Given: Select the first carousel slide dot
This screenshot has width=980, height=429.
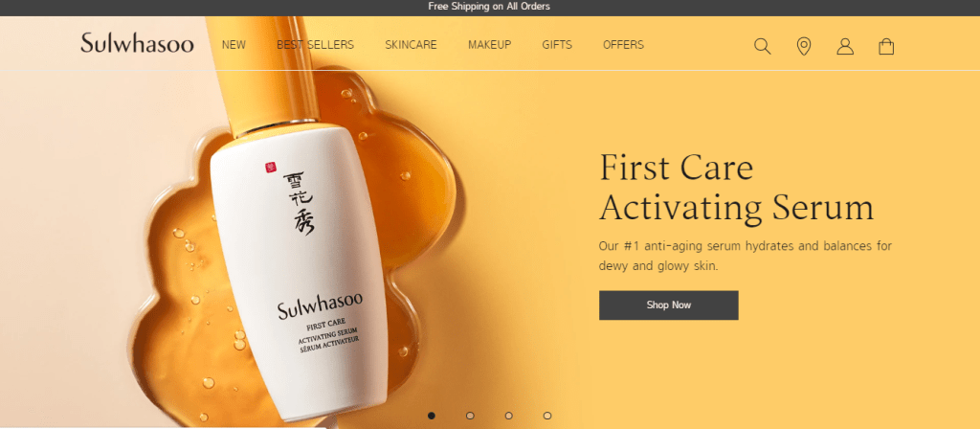Looking at the screenshot, I should 432,416.
